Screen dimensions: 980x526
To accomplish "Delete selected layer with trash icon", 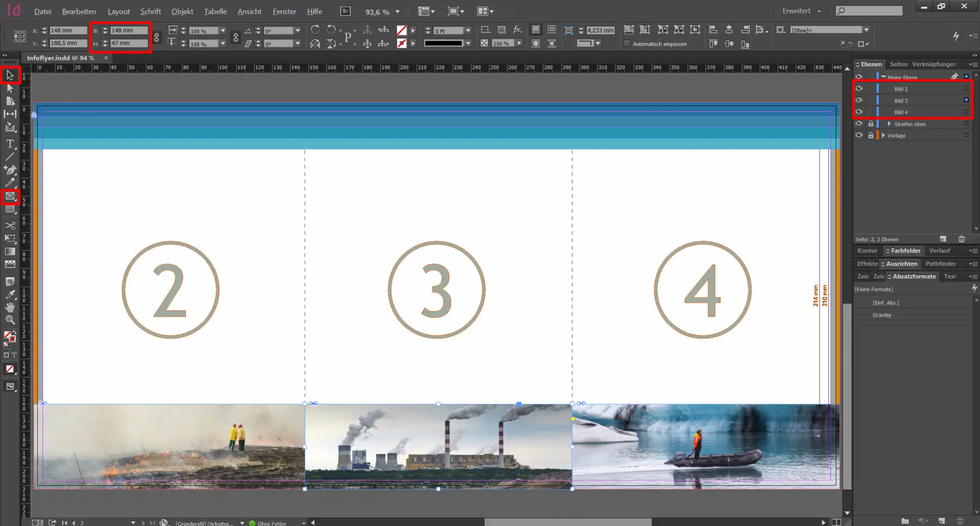I will coord(962,239).
